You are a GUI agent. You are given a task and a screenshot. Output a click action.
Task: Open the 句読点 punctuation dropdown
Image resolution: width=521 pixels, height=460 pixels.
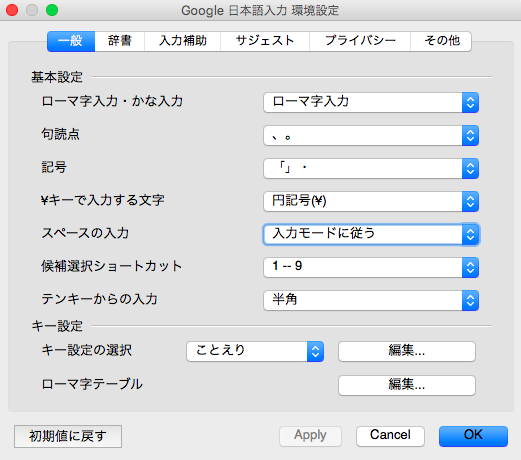[371, 135]
